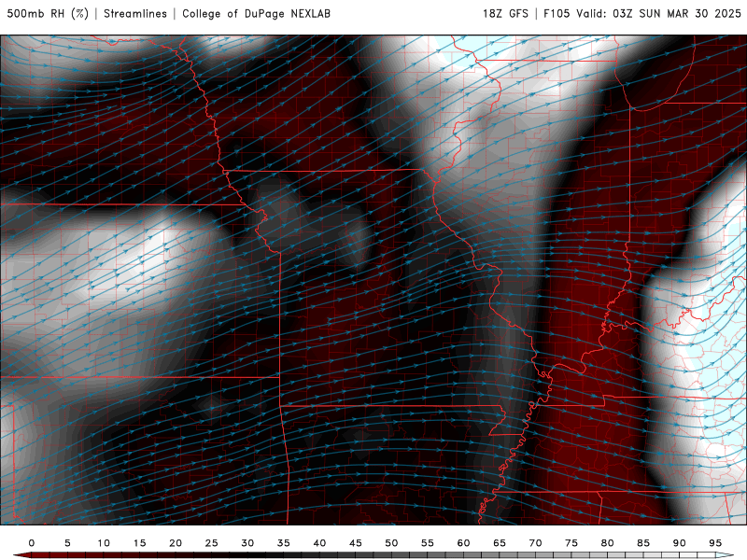The image size is (747, 560).
Task: Click the '5' value on legend scale
Action: [x=67, y=543]
